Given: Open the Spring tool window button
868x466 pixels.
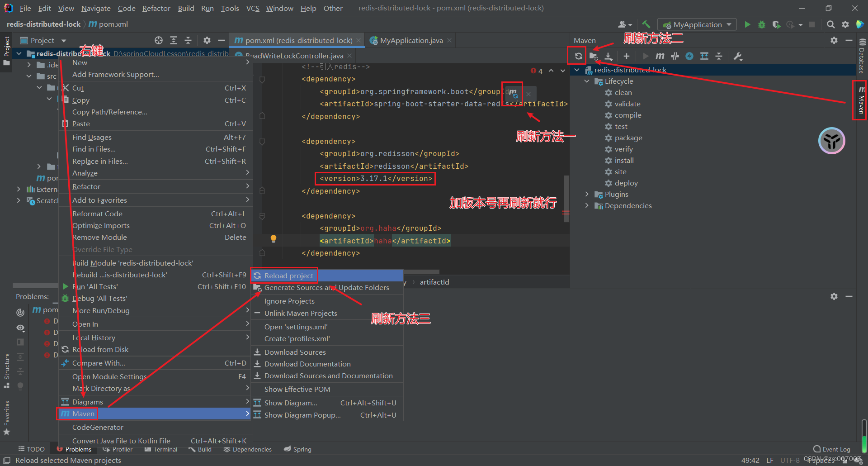Looking at the screenshot, I should tap(297, 449).
